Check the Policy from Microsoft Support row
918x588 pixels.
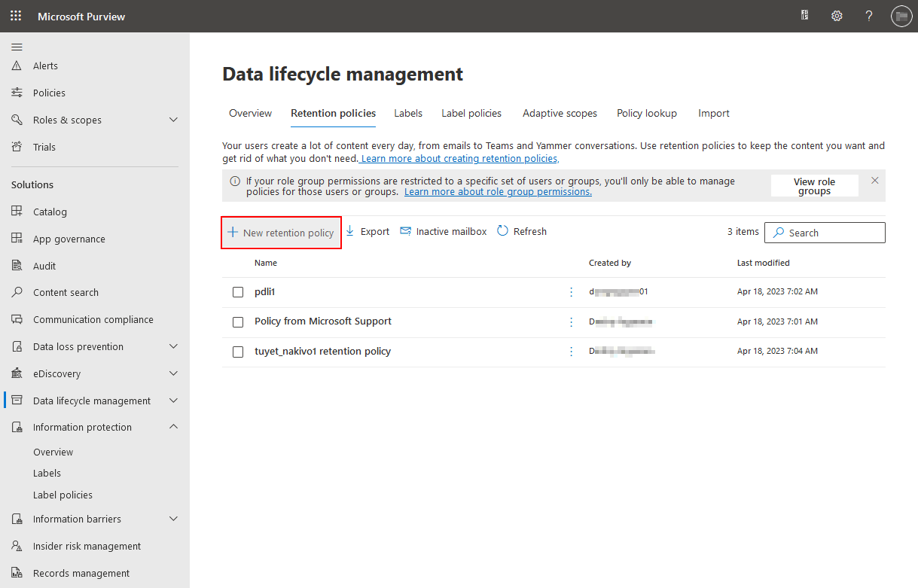(x=238, y=321)
